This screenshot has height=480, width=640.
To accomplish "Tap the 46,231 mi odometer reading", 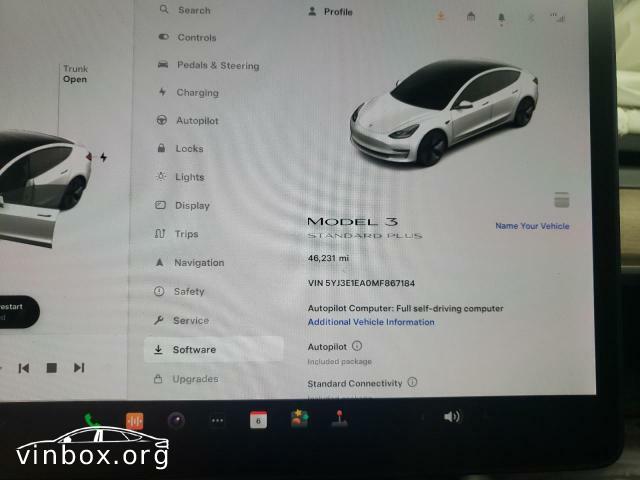I will (x=329, y=258).
